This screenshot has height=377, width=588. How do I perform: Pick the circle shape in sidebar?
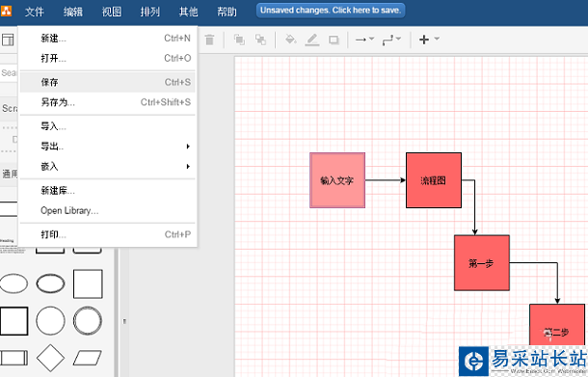tap(50, 321)
